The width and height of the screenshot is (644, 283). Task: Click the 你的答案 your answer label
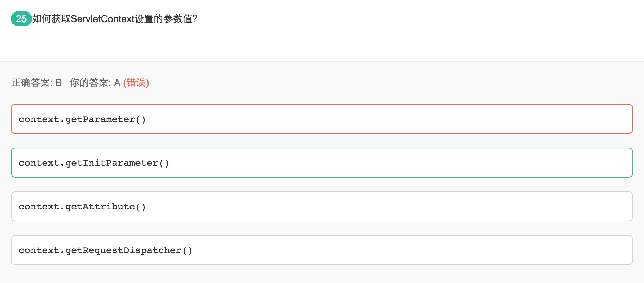[x=90, y=83]
